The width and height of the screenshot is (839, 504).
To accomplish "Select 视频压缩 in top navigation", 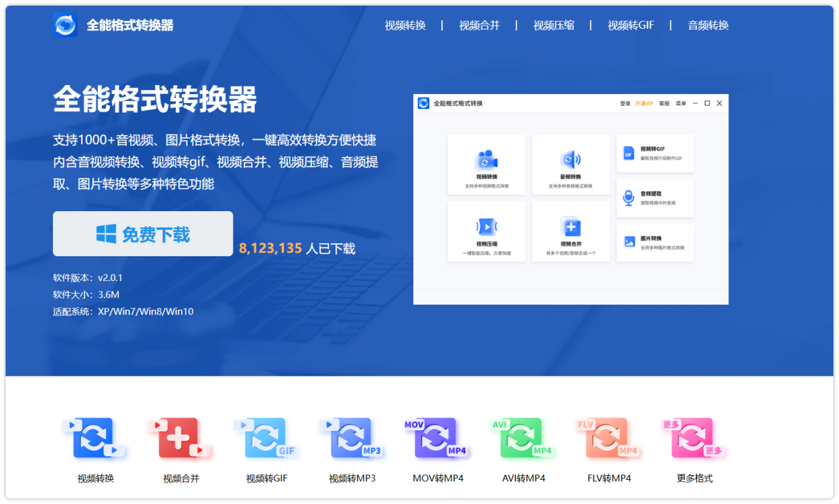I will click(553, 25).
